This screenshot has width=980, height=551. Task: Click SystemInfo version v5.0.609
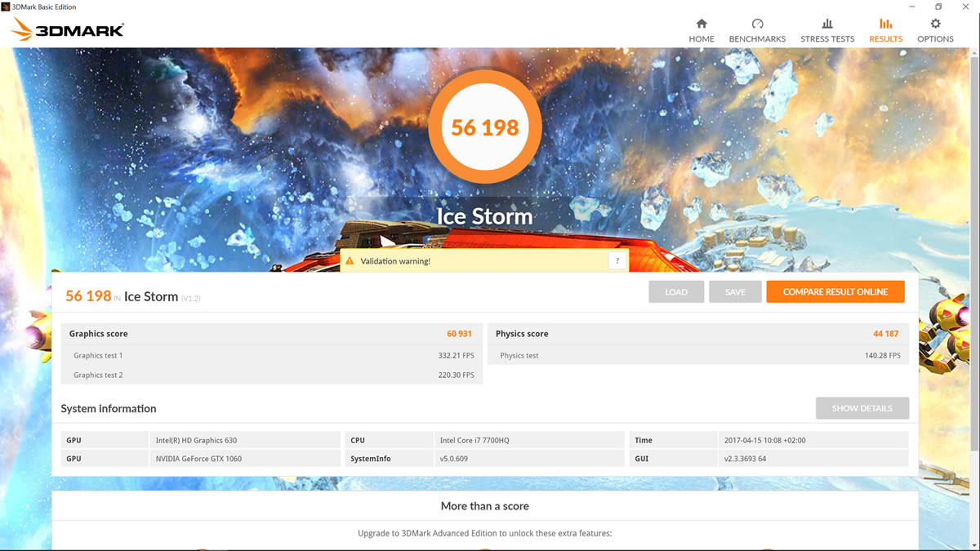453,459
